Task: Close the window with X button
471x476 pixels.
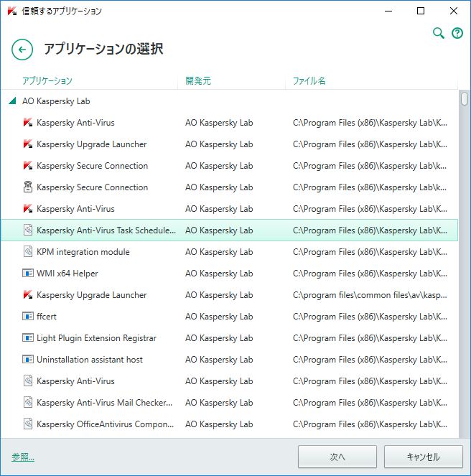Action: [454, 11]
